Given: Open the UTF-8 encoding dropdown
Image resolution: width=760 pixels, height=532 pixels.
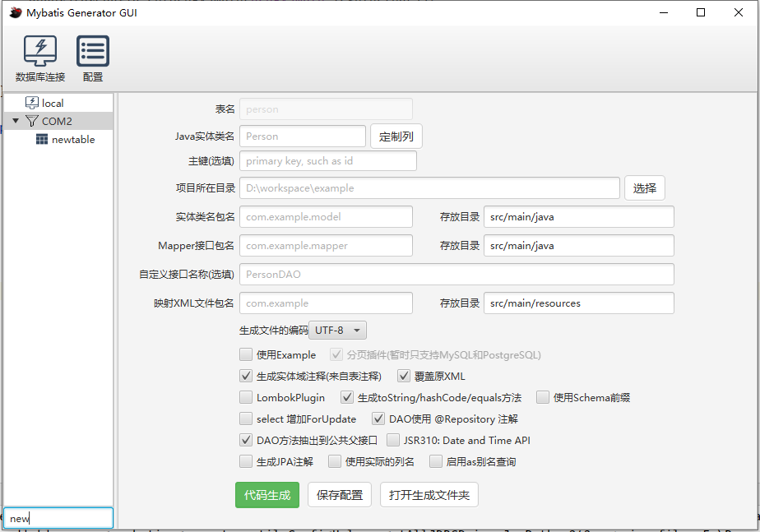Looking at the screenshot, I should (x=336, y=330).
